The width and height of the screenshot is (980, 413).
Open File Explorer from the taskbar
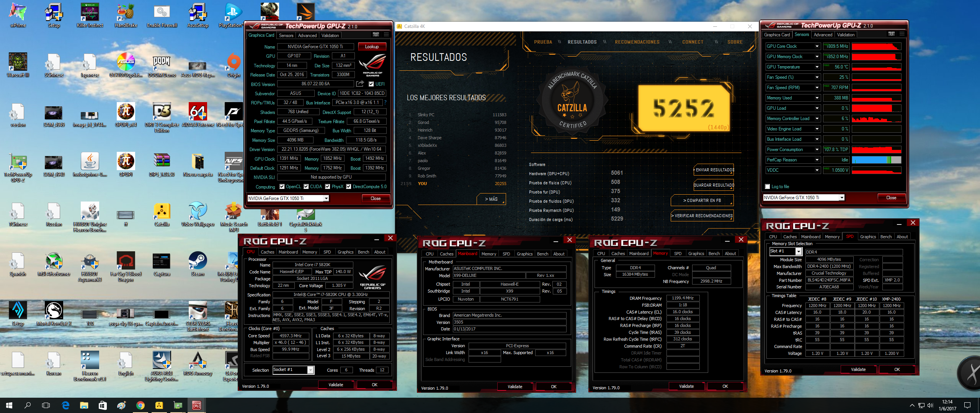pos(84,405)
